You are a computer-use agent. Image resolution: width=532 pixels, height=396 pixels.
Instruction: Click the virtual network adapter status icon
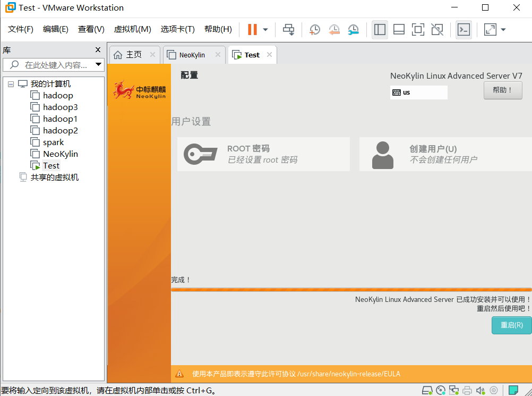coord(454,390)
